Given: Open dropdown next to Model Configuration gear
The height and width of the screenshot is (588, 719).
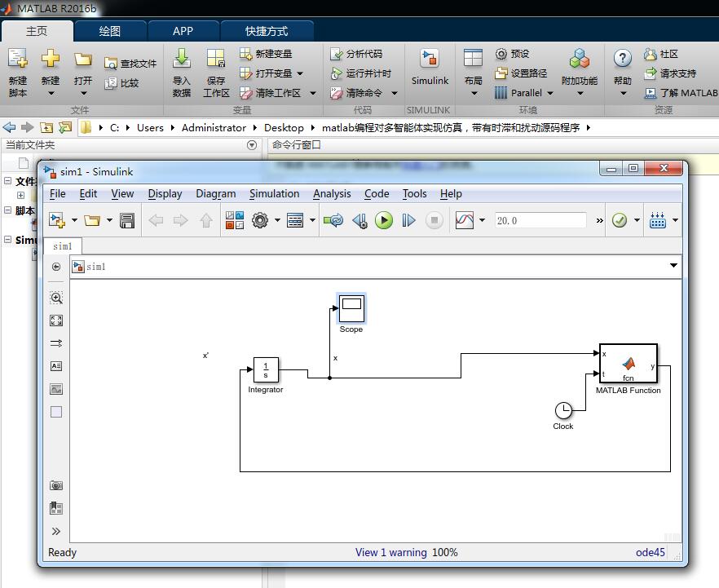Looking at the screenshot, I should 277,221.
